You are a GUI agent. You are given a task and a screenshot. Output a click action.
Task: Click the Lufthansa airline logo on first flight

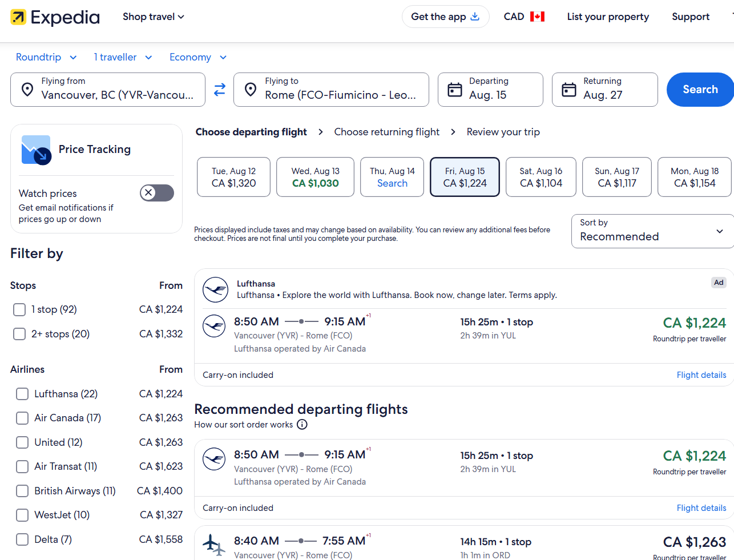point(214,326)
